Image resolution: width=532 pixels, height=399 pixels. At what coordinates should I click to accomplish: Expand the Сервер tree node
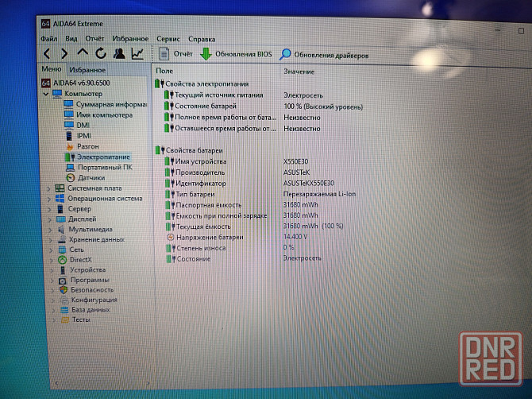(49, 210)
